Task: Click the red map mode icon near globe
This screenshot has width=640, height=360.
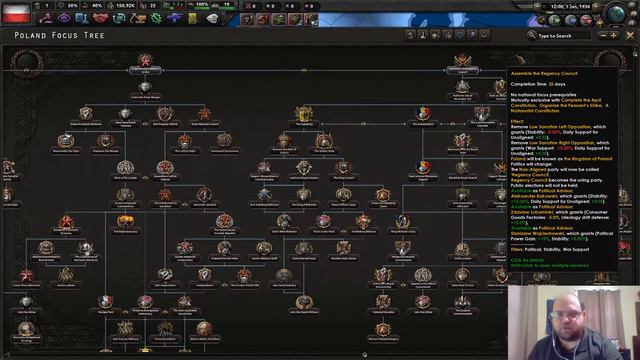Action: click(586, 20)
